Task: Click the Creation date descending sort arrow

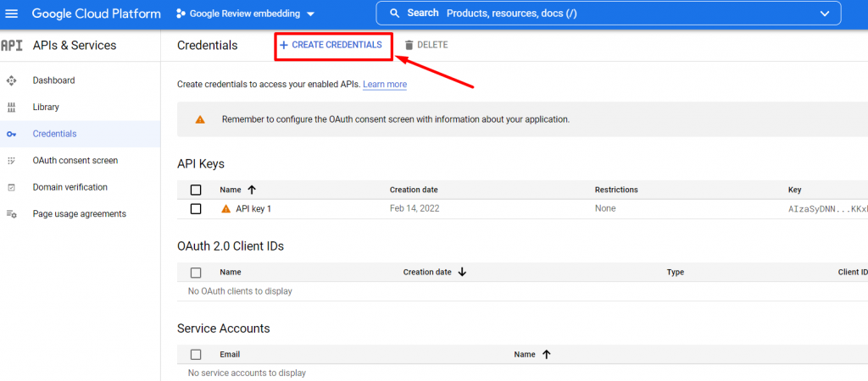Action: (x=462, y=272)
